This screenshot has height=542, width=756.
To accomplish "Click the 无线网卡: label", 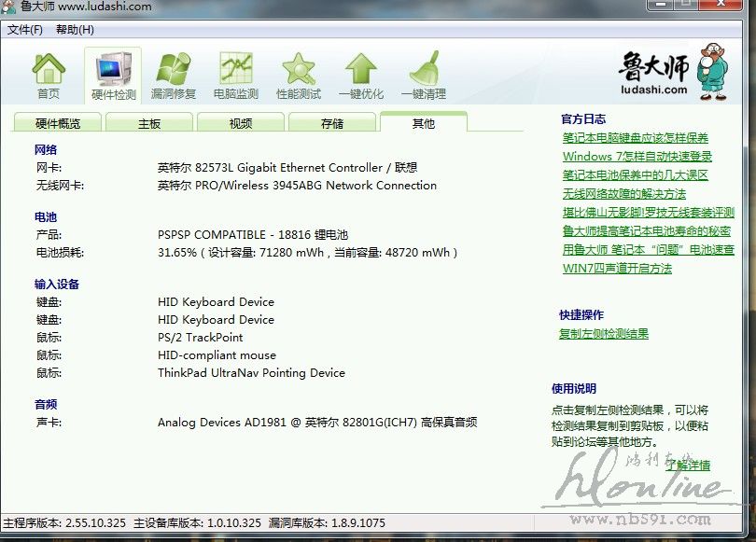I will tap(61, 186).
